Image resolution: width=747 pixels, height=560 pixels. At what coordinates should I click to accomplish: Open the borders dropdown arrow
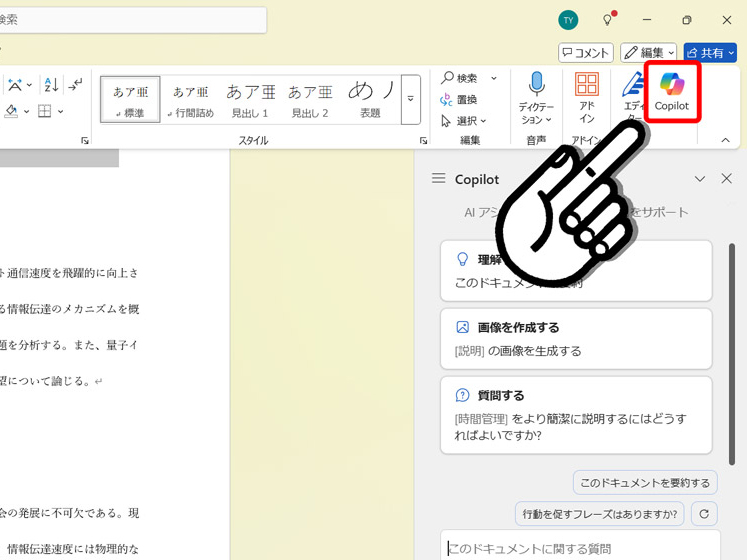point(61,112)
